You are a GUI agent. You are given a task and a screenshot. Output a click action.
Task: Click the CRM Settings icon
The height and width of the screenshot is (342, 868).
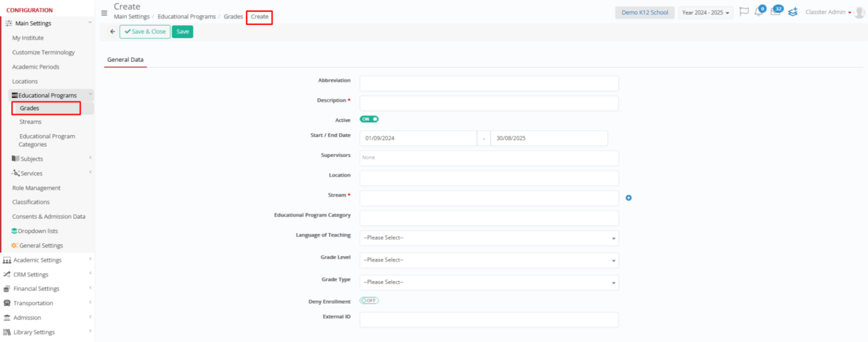click(x=7, y=275)
